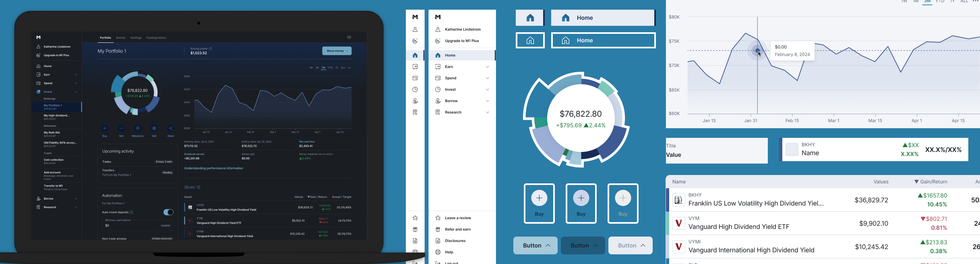
Task: Collapse the Invest section in laptop sidebar
Action: (76, 92)
